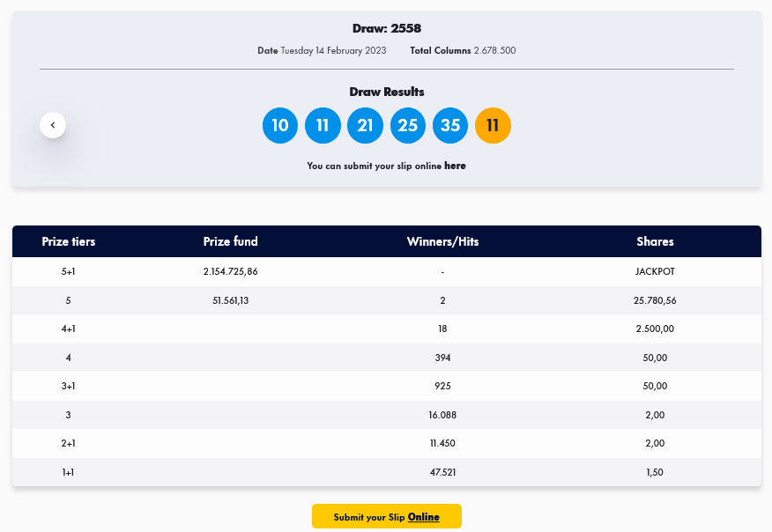This screenshot has height=532, width=772.
Task: Click the Prize tiers column header
Action: (x=69, y=241)
